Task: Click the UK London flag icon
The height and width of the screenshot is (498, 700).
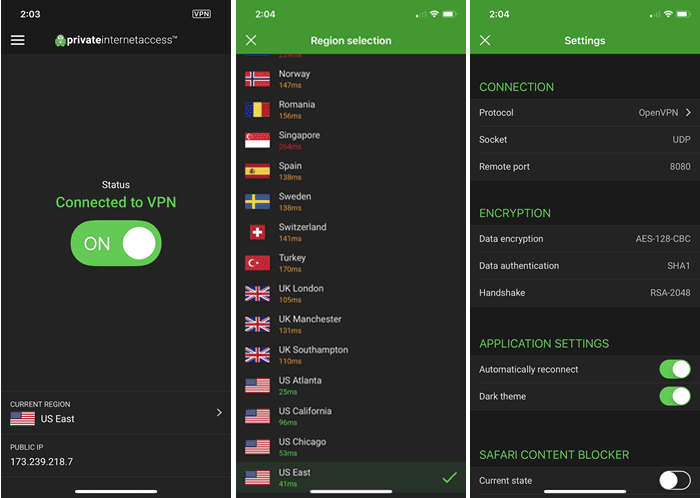Action: pos(258,294)
